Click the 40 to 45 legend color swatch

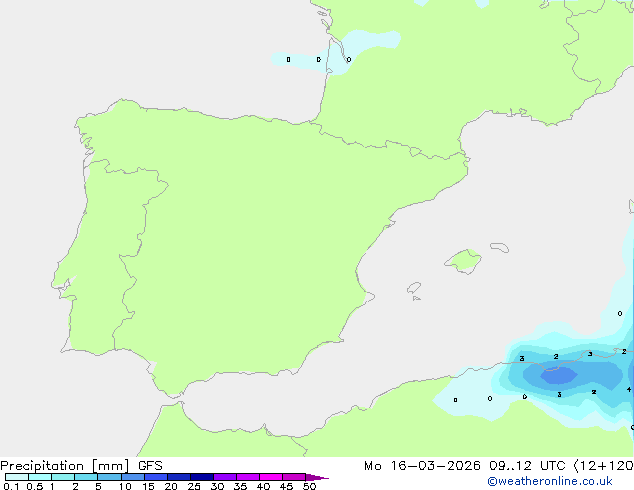click(x=271, y=477)
